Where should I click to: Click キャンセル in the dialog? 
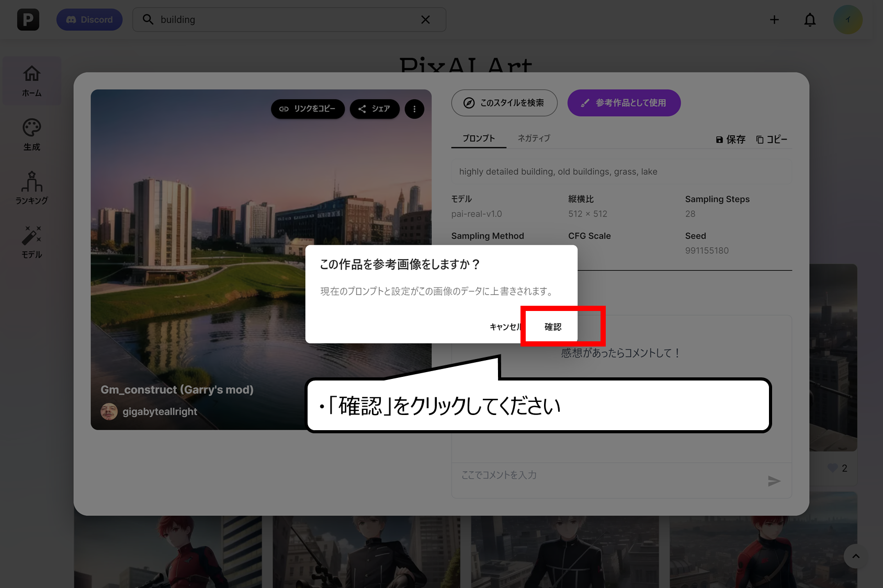(505, 327)
